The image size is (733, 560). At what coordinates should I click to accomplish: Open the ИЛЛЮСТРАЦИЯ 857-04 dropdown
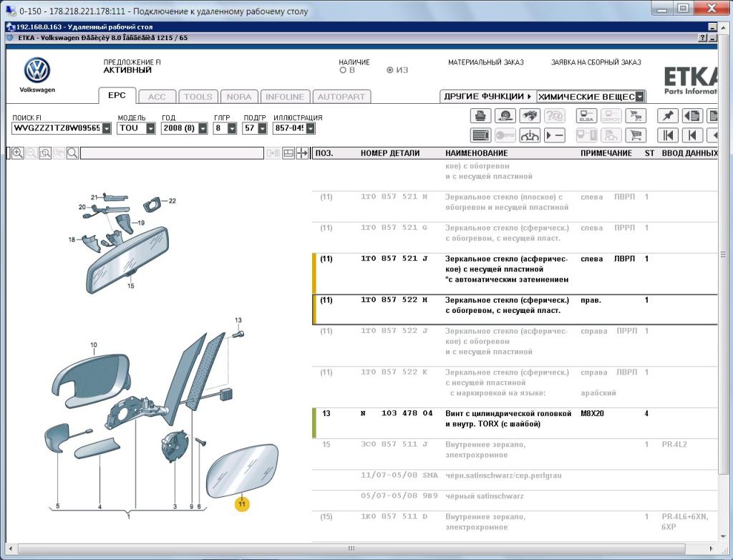[x=311, y=128]
